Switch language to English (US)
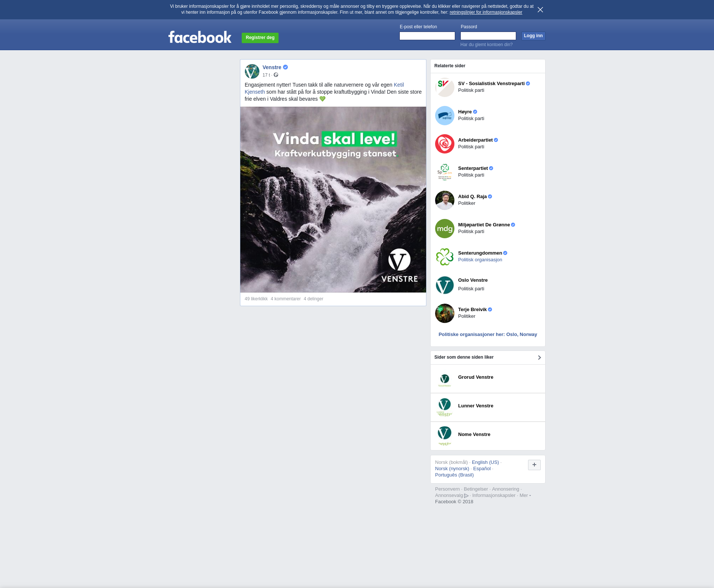This screenshot has height=588, width=714. click(485, 462)
